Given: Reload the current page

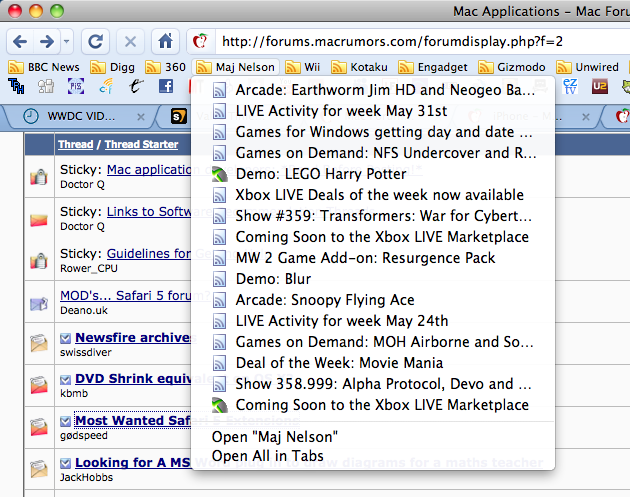Looking at the screenshot, I should pos(96,41).
